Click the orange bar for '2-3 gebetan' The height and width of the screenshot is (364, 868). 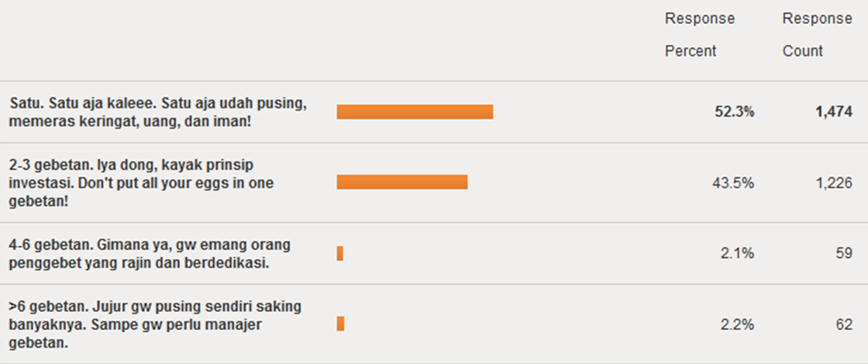tap(402, 182)
